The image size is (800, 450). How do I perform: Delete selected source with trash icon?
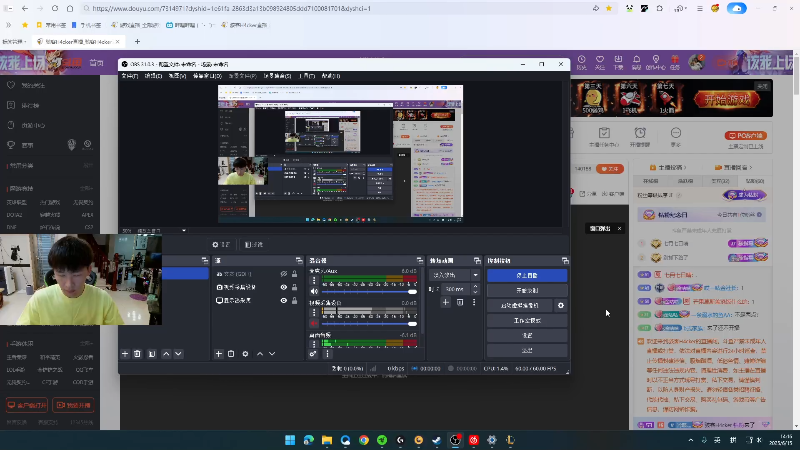click(231, 354)
